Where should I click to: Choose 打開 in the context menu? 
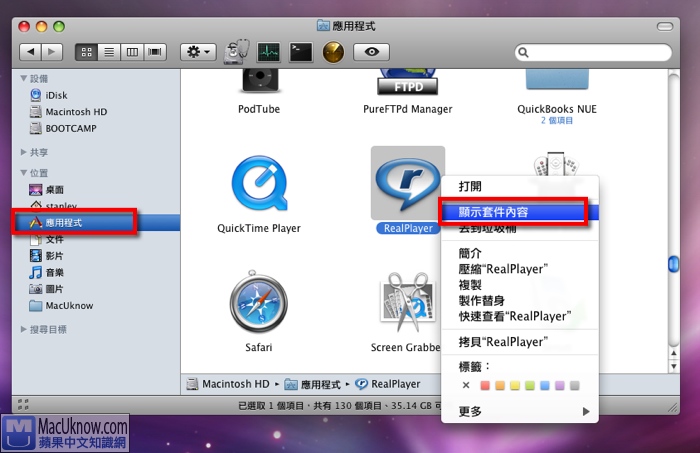(520, 186)
